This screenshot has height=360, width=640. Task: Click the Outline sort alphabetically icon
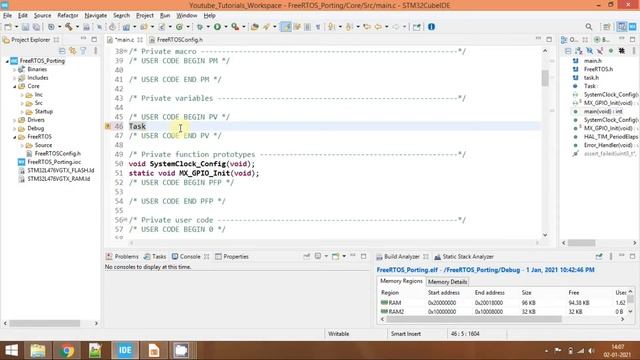click(x=578, y=51)
